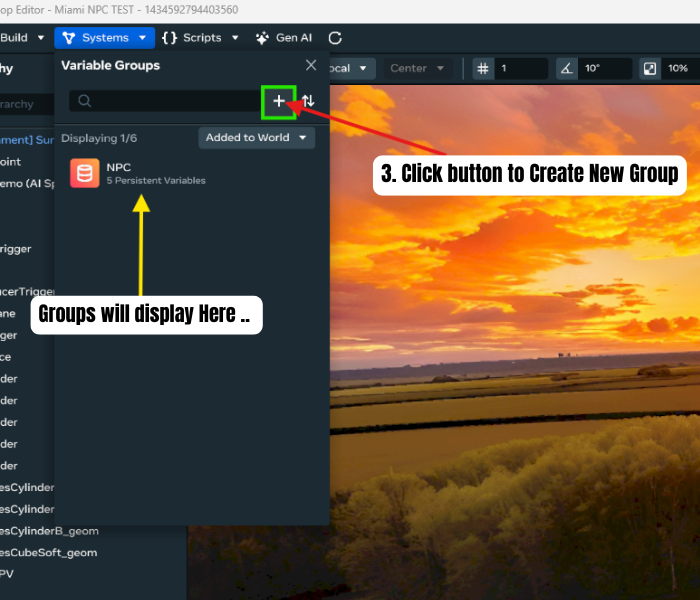Open the Center pivot dropdown
This screenshot has width=700, height=600.
(415, 69)
